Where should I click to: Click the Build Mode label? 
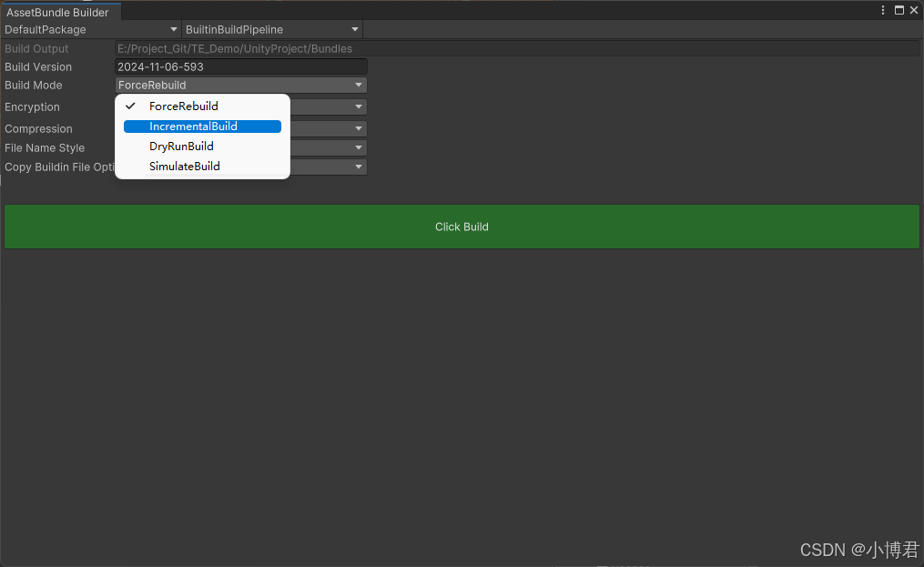click(34, 85)
